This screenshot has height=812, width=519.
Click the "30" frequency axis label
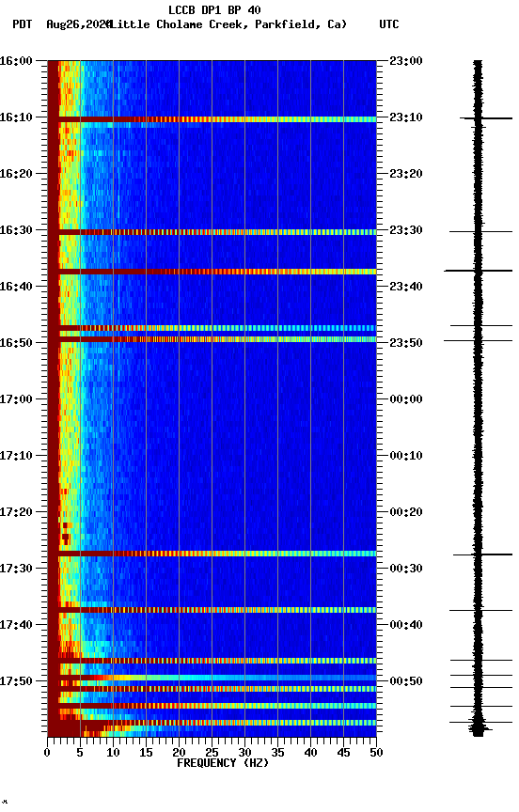tap(244, 753)
